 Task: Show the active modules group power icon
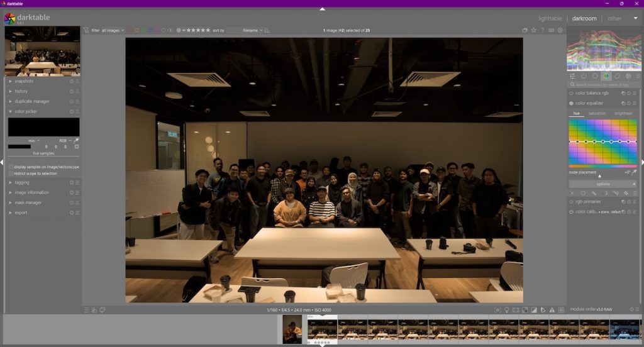583,76
